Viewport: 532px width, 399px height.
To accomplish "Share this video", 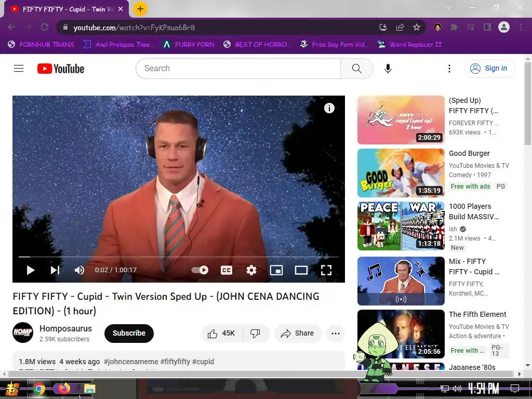I will (x=297, y=334).
